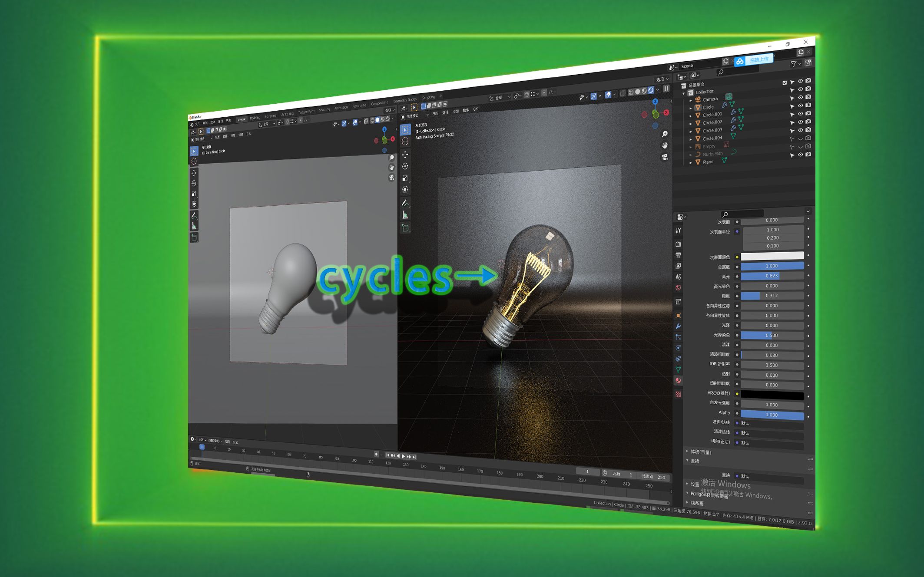Open the Object Data properties tab
This screenshot has height=577, width=924.
pyautogui.click(x=678, y=369)
